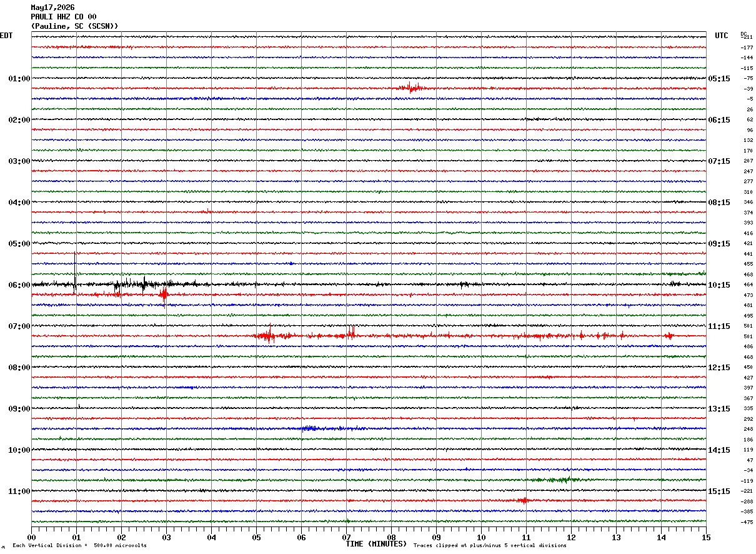Click the minute 00 tick label on the axis
Screen dimensions: 756x554
(x=32, y=537)
